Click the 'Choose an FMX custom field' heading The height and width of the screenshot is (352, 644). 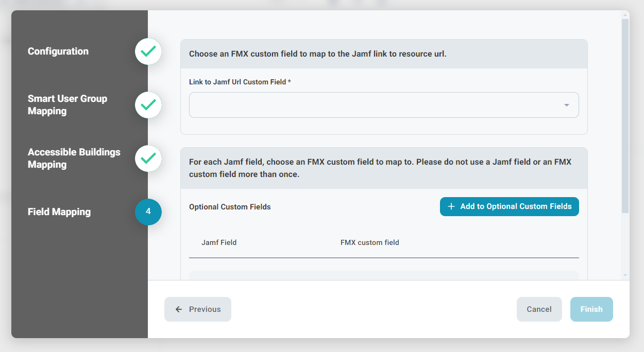click(318, 54)
